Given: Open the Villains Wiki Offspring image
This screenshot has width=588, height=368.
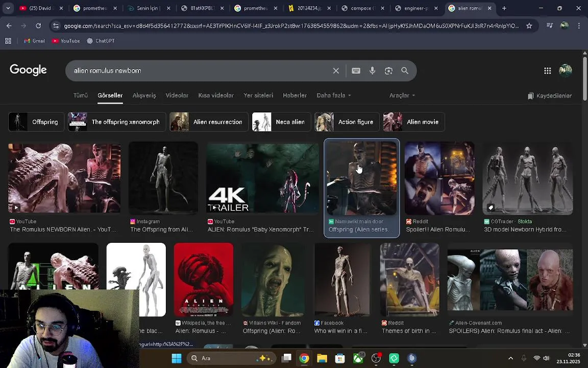Looking at the screenshot, I should pos(273,280).
